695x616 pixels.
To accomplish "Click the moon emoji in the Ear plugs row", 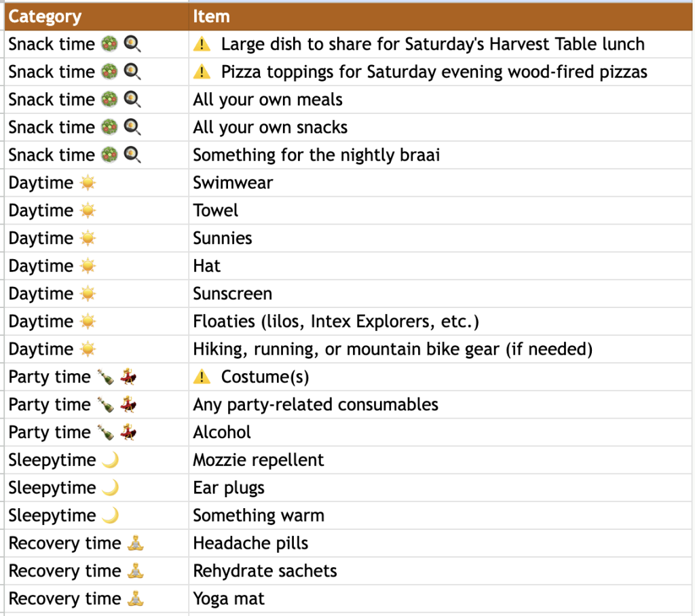I will click(x=111, y=488).
